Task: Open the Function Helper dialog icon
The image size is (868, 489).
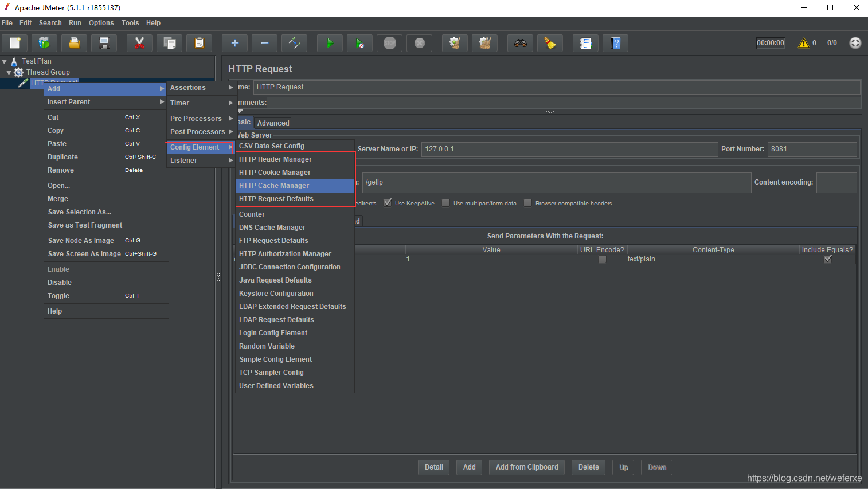Action: coord(585,43)
